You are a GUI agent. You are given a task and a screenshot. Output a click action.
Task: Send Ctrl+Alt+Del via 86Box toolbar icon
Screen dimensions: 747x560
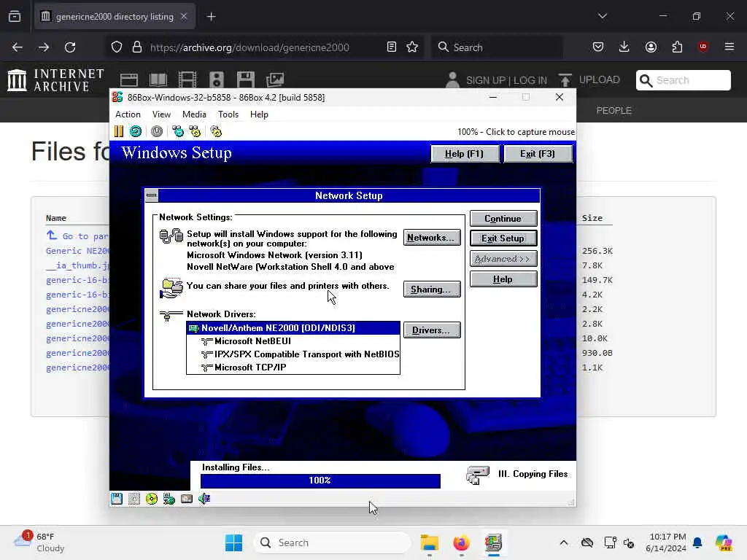click(x=178, y=131)
